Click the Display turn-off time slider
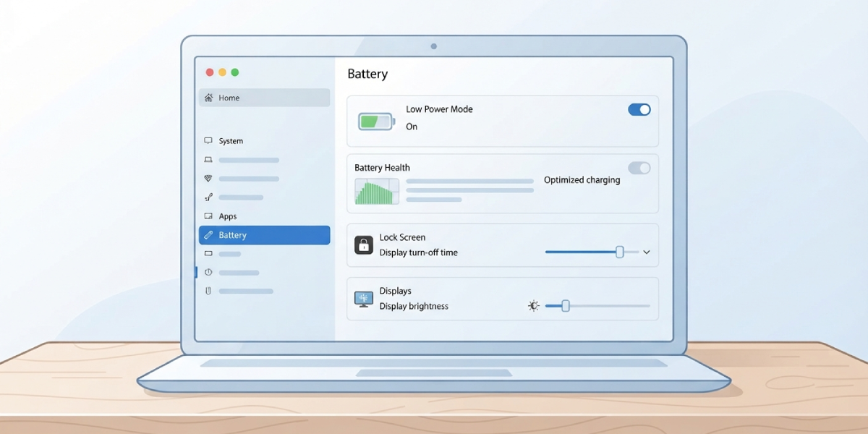 pyautogui.click(x=592, y=252)
